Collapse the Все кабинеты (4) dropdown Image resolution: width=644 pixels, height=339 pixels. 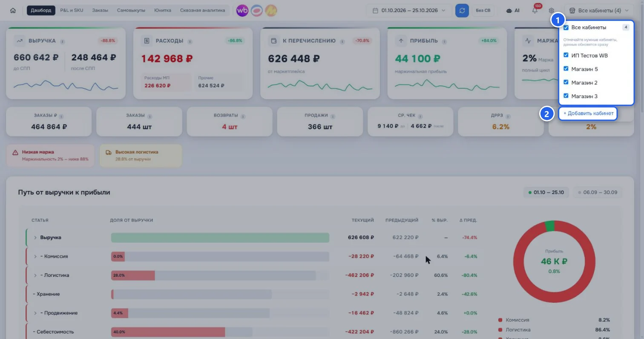[x=599, y=11]
